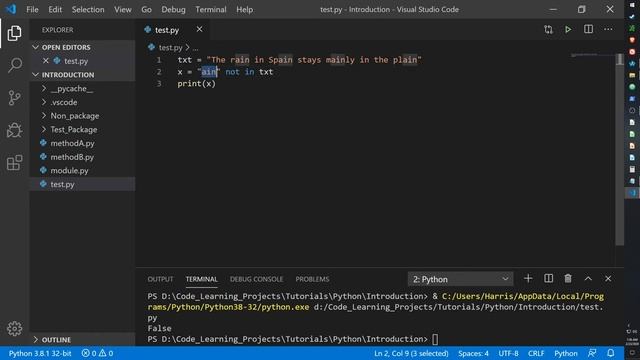Click line number 1 in gutter

coord(159,60)
